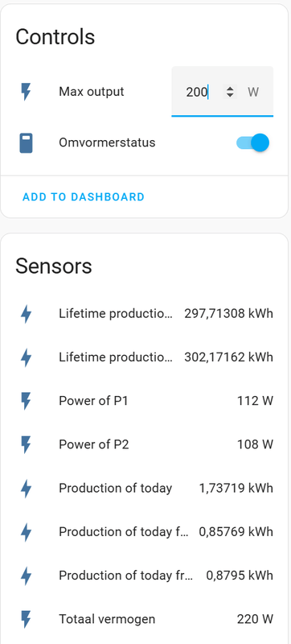Click the 297,71308 kWh lifetime production icon
Image resolution: width=291 pixels, height=644 pixels.
pos(26,314)
